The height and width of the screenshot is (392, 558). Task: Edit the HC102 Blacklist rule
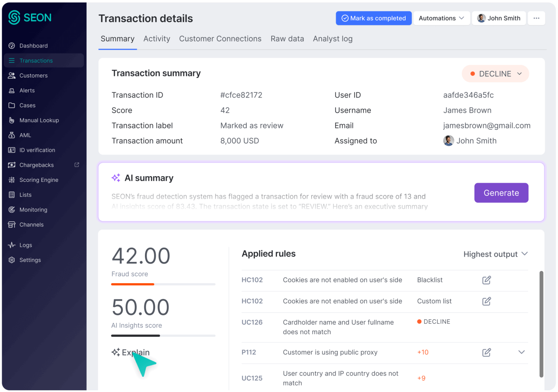click(x=487, y=280)
